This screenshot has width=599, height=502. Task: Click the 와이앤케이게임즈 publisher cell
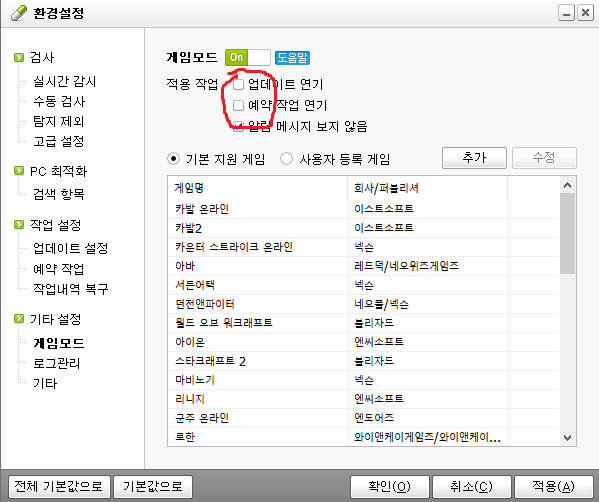pos(427,437)
